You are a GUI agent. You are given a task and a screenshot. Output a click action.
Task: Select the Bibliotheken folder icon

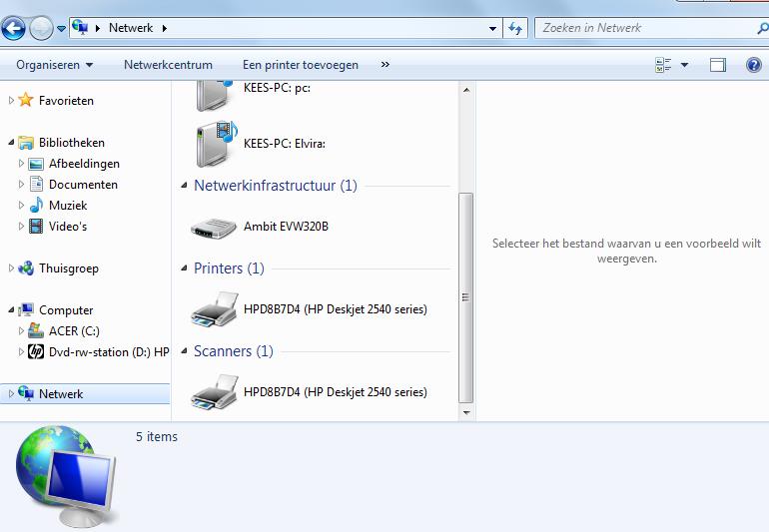point(26,143)
